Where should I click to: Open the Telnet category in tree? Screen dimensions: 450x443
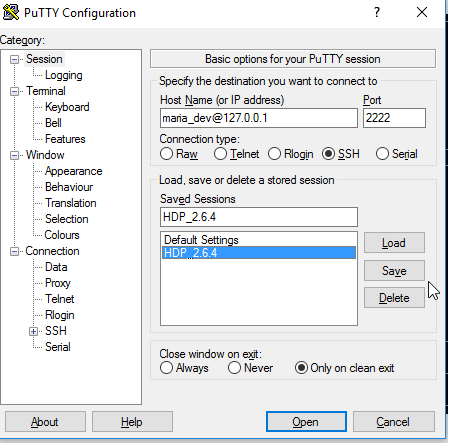(59, 299)
